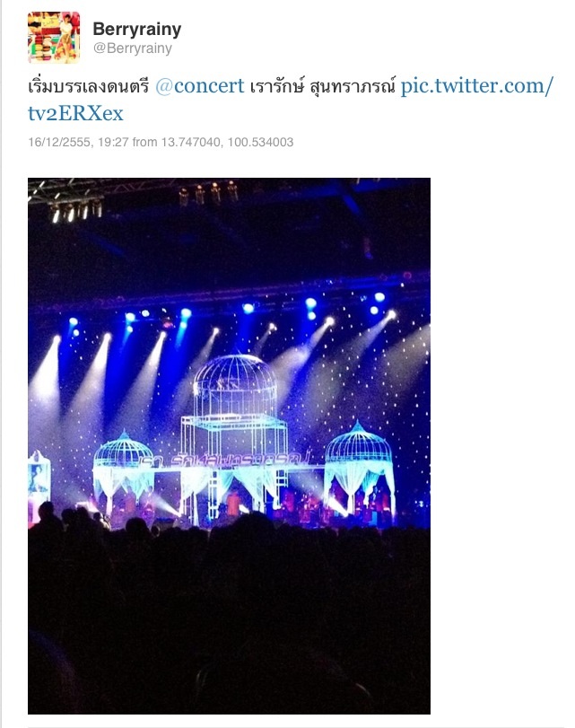This screenshot has width=575, height=728.
Task: Select the 16/12/2555, 19:27 timestamp
Action: pyautogui.click(x=78, y=142)
